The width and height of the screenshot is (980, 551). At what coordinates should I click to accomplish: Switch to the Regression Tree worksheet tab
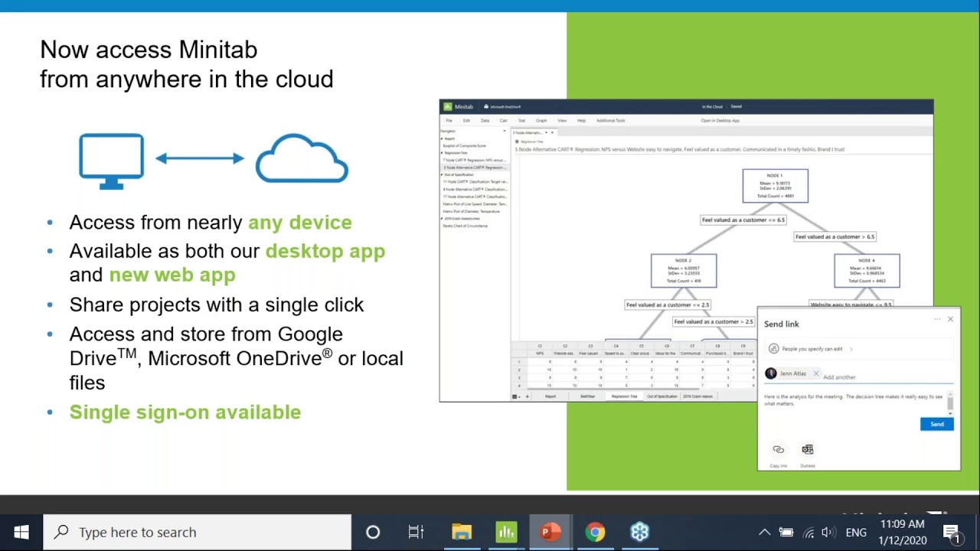click(x=624, y=396)
